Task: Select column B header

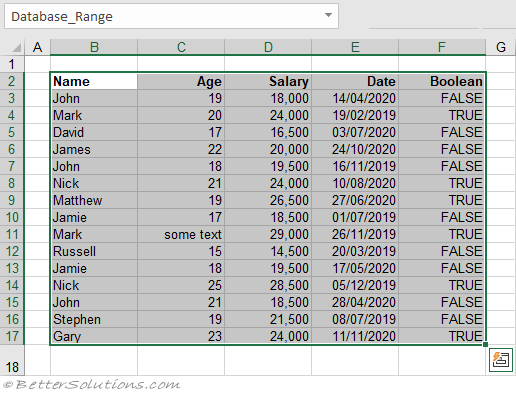Action: [94, 47]
